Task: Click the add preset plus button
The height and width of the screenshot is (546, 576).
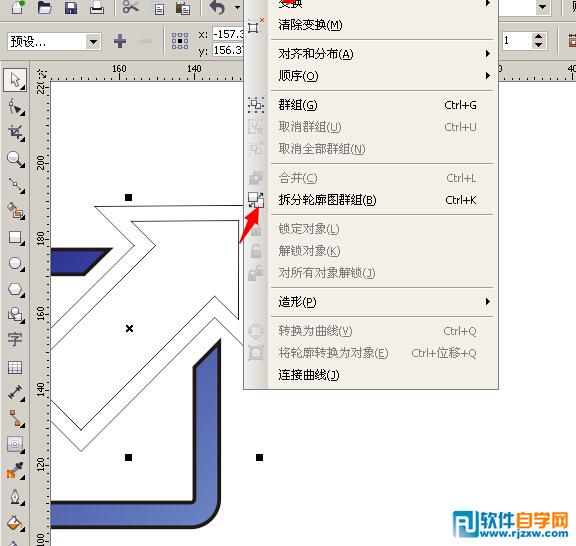Action: click(x=120, y=41)
